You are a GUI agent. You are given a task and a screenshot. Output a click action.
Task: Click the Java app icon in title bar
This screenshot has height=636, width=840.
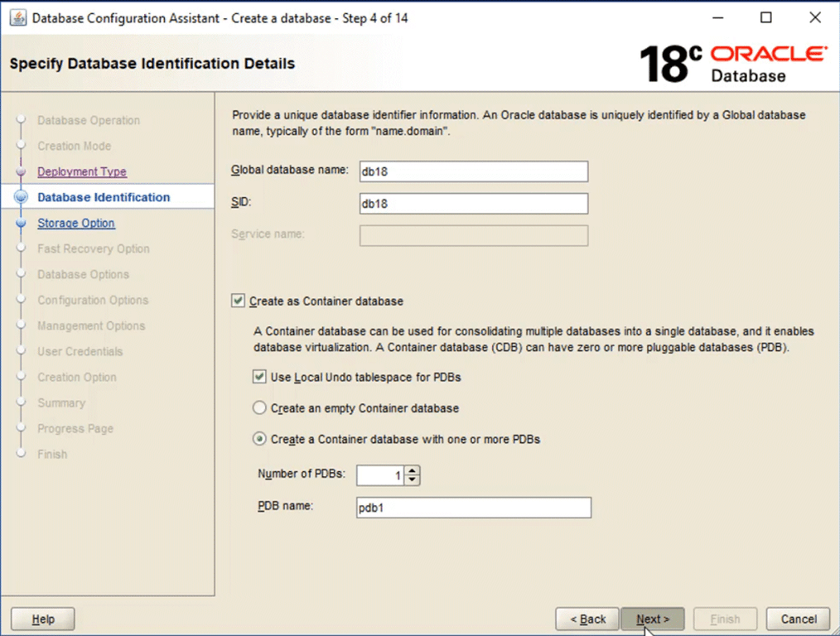[17, 18]
